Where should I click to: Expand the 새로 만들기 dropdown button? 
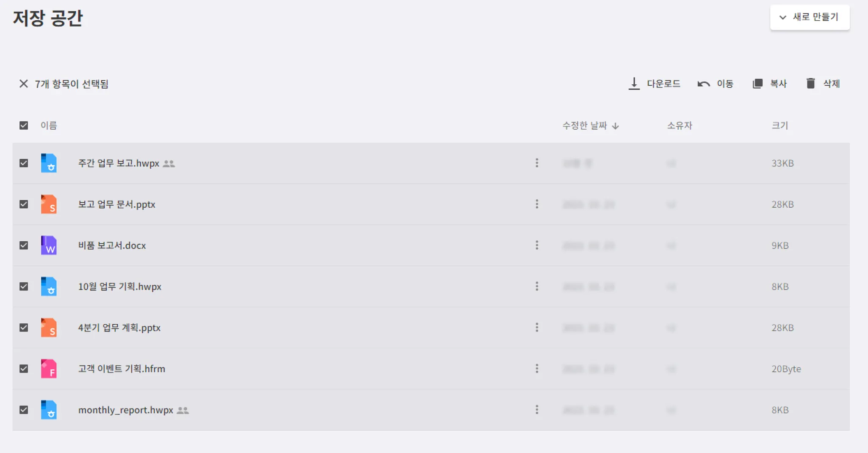point(810,17)
